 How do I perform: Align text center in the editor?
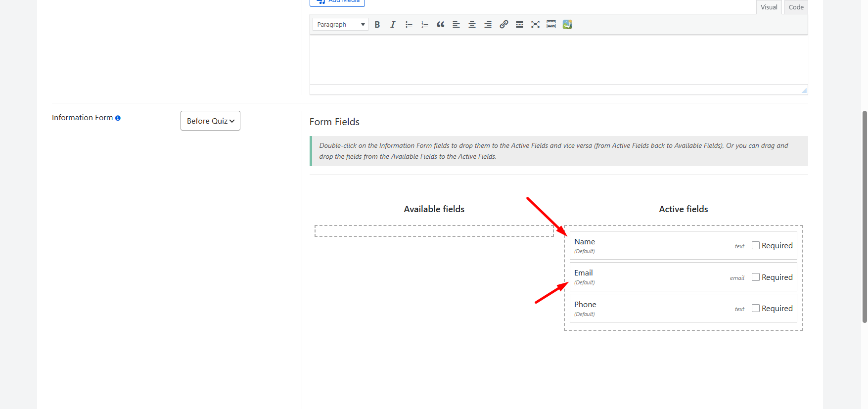[472, 25]
